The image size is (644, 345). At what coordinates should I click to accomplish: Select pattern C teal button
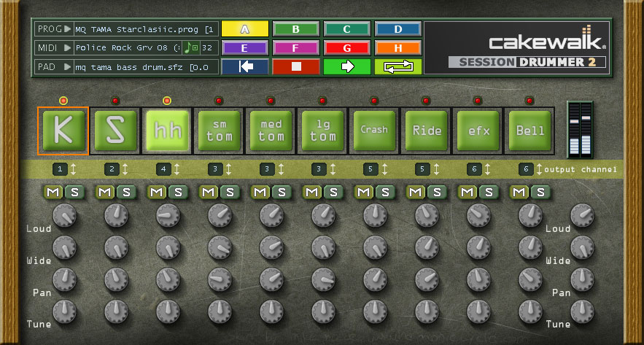pos(347,29)
